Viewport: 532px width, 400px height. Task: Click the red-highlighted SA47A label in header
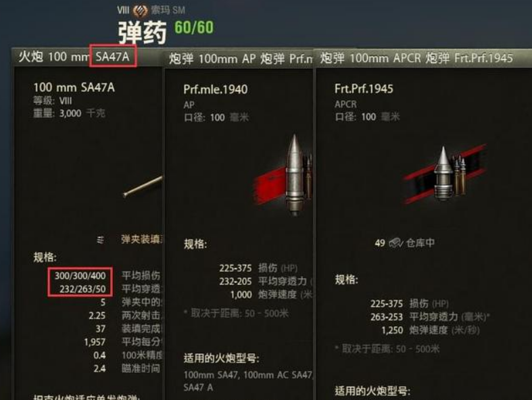[x=113, y=56]
